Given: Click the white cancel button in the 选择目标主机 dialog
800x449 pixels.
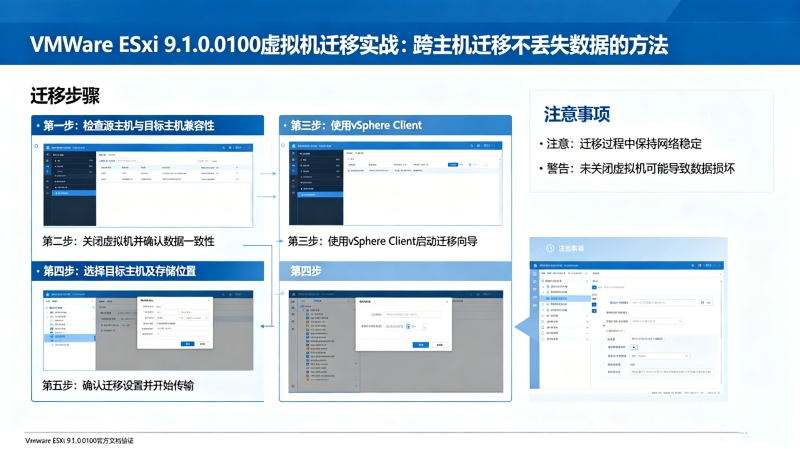Looking at the screenshot, I should 203,344.
